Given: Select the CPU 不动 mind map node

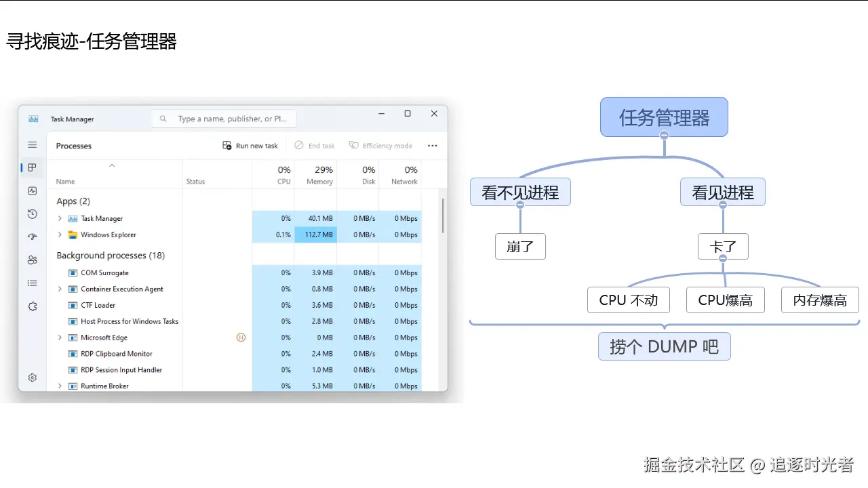Looking at the screenshot, I should 629,300.
